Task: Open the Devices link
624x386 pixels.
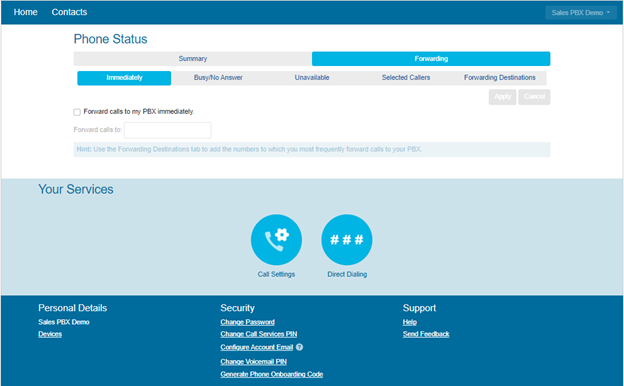Action: [50, 334]
